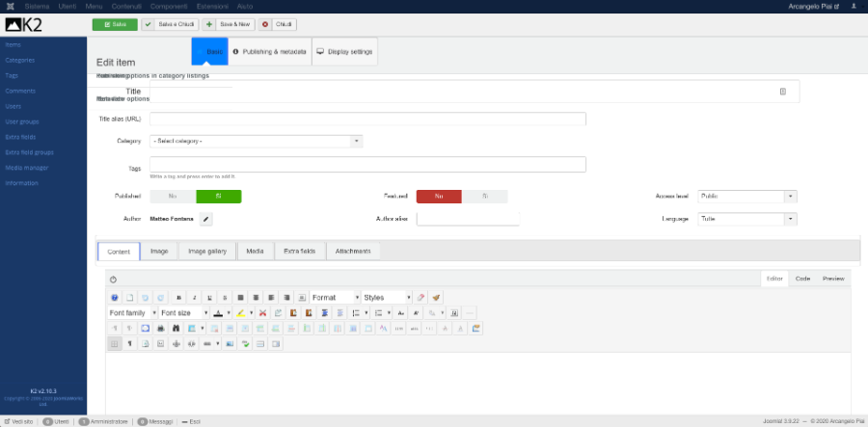The width and height of the screenshot is (868, 427).
Task: Switch to Publishing & metadata tab
Action: click(270, 51)
